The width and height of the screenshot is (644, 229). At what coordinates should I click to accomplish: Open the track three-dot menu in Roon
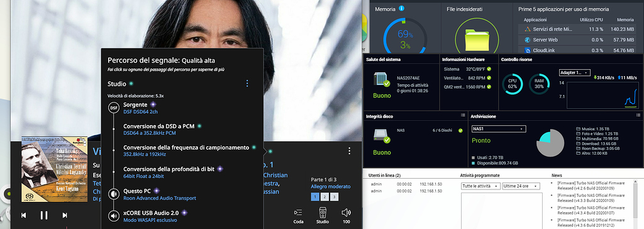(x=349, y=151)
